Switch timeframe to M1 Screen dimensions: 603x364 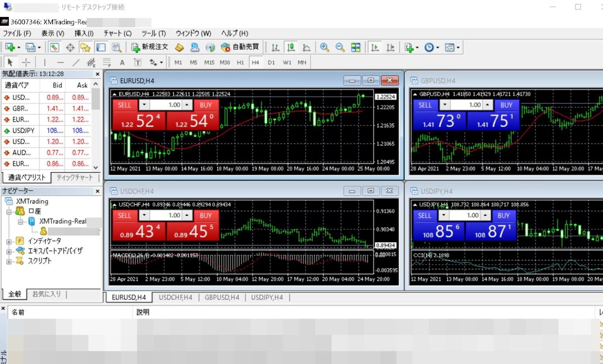178,62
